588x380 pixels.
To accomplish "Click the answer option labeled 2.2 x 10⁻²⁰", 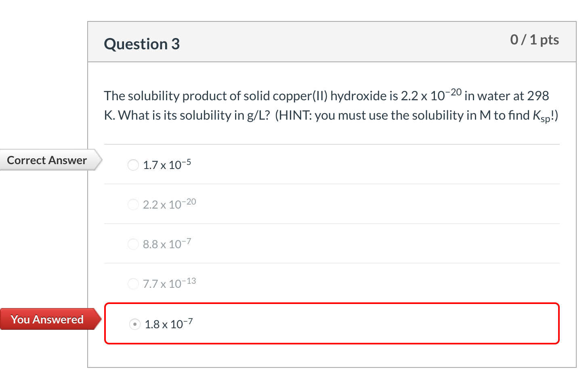I will point(169,204).
